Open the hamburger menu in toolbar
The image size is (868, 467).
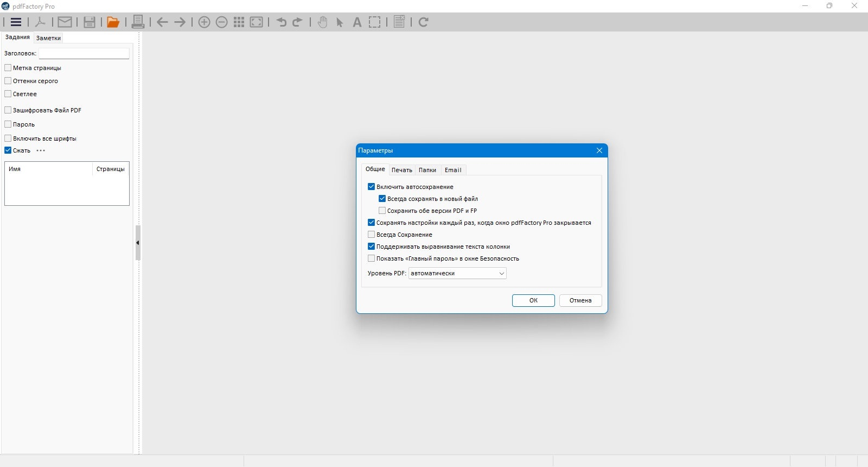(16, 22)
